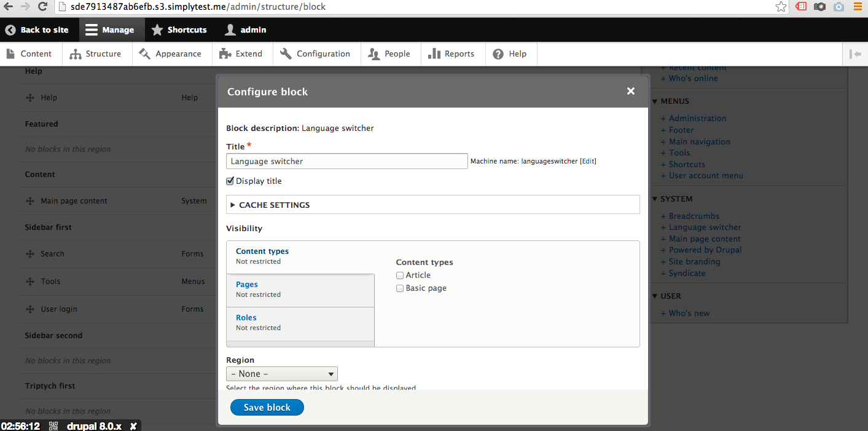868x431 pixels.
Task: Click drag handle for Main page content
Action: click(30, 201)
